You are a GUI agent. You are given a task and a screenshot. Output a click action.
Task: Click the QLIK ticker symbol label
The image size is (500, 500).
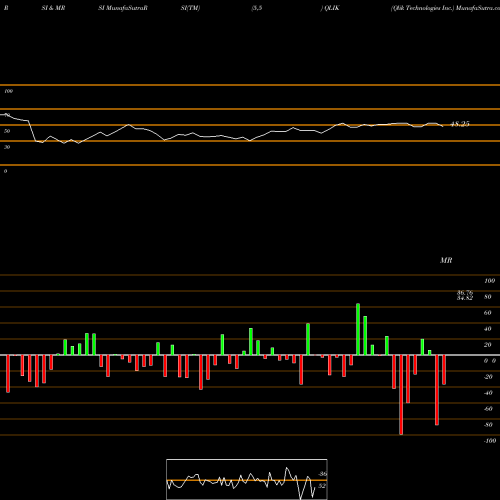pyautogui.click(x=332, y=8)
